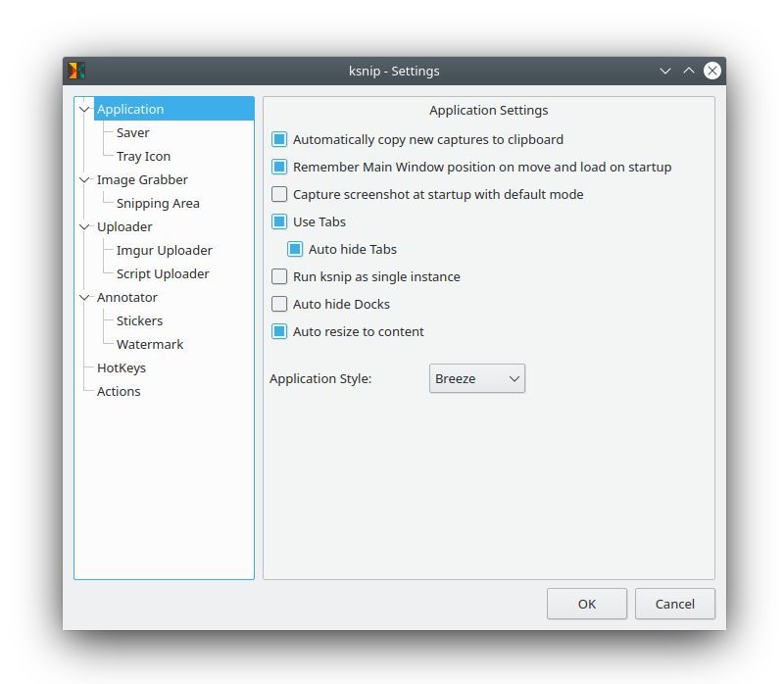The height and width of the screenshot is (684, 784).
Task: Open the Application Style Breeze dropdown
Action: click(x=477, y=378)
